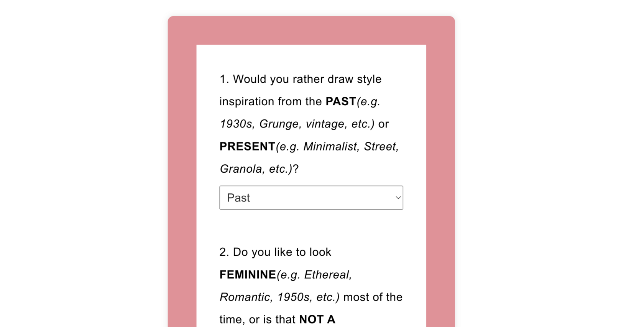Click the word "or" after the vintage examples
The width and height of the screenshot is (644, 327).
383,124
